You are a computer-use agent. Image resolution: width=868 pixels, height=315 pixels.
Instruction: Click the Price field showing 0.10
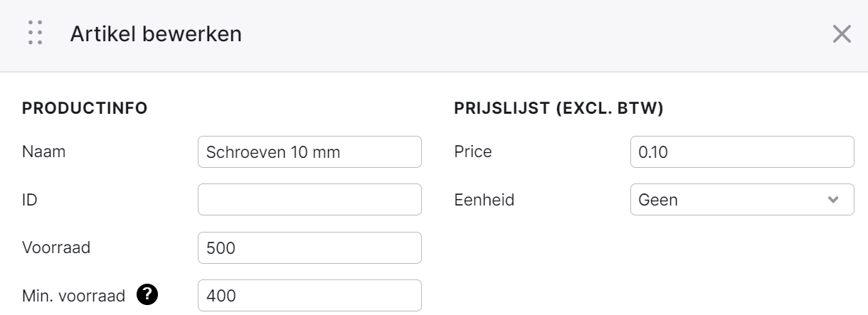click(742, 151)
